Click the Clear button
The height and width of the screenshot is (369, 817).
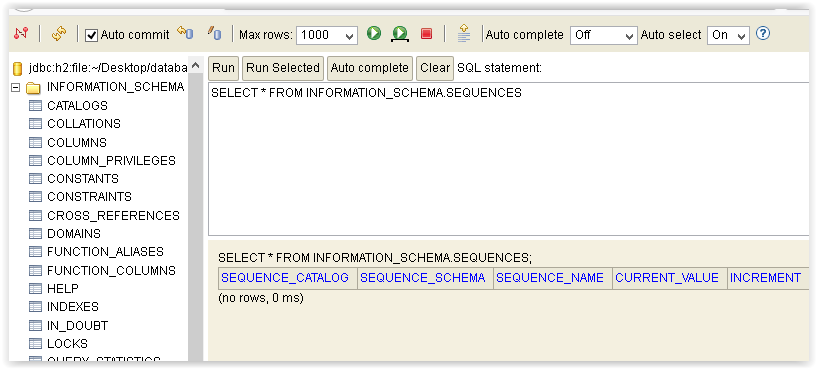click(435, 68)
